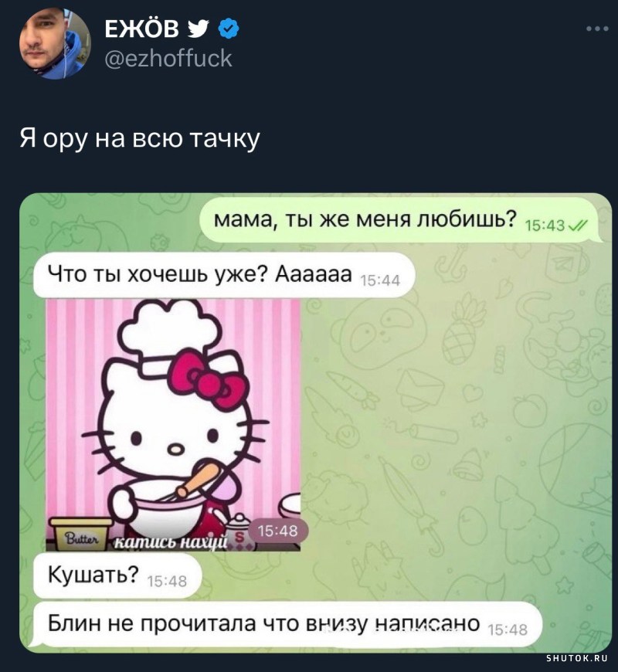Select the "Блин не прочитала что внизу написано" message
The width and height of the screenshot is (618, 672).
coord(287,623)
